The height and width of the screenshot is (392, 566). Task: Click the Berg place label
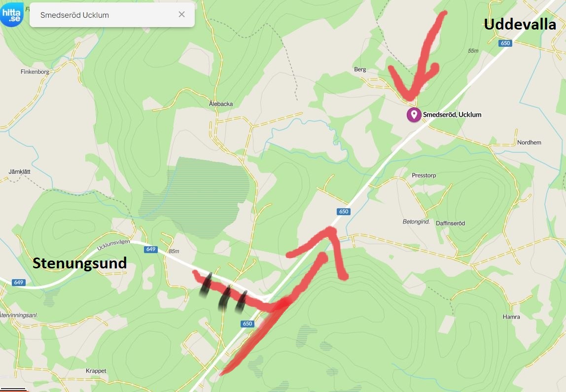click(360, 69)
